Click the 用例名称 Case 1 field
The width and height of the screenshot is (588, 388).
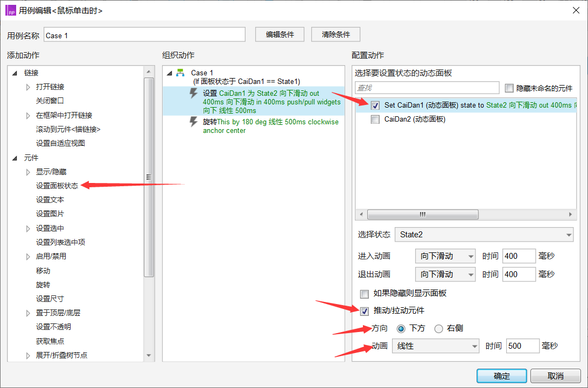tap(145, 35)
